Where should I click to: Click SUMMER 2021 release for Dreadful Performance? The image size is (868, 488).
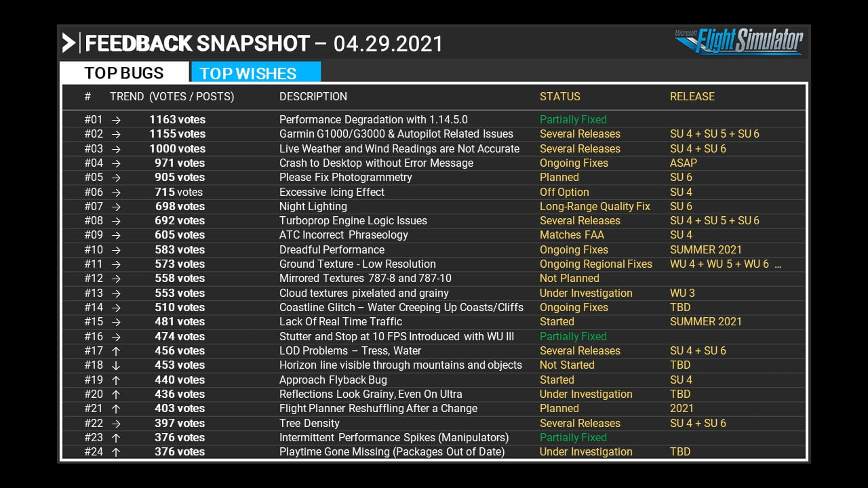pos(705,250)
